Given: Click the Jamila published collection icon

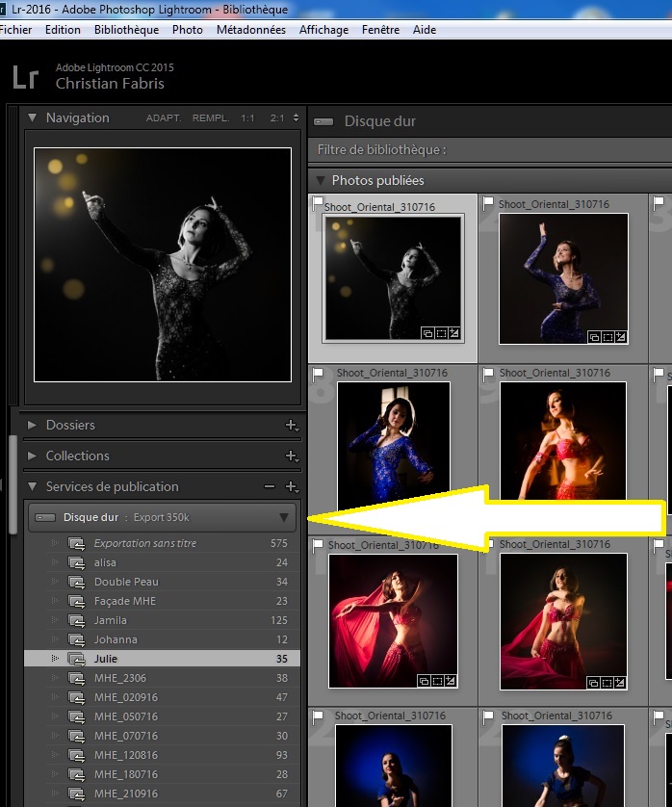Looking at the screenshot, I should point(77,620).
